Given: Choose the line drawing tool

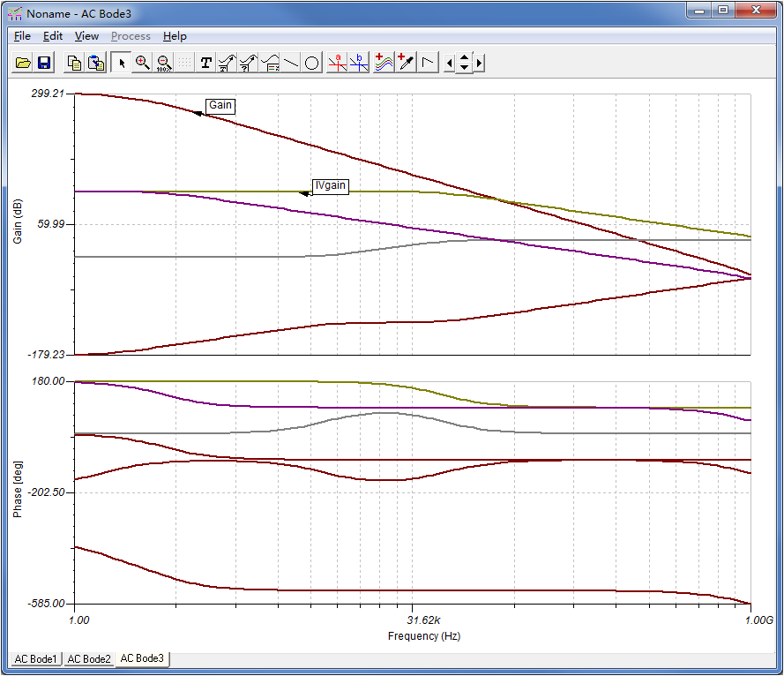Looking at the screenshot, I should coord(290,63).
